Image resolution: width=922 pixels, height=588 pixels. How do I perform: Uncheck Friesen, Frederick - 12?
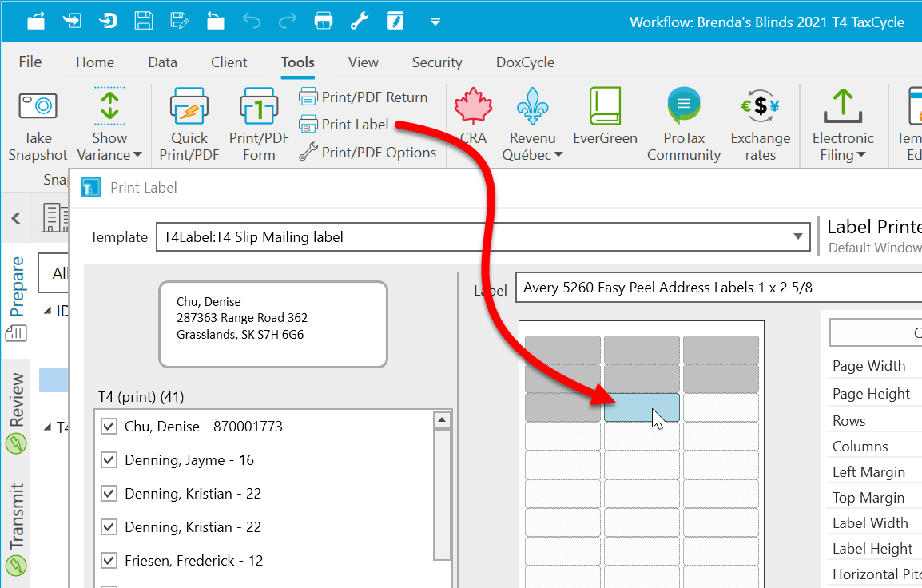[x=109, y=560]
